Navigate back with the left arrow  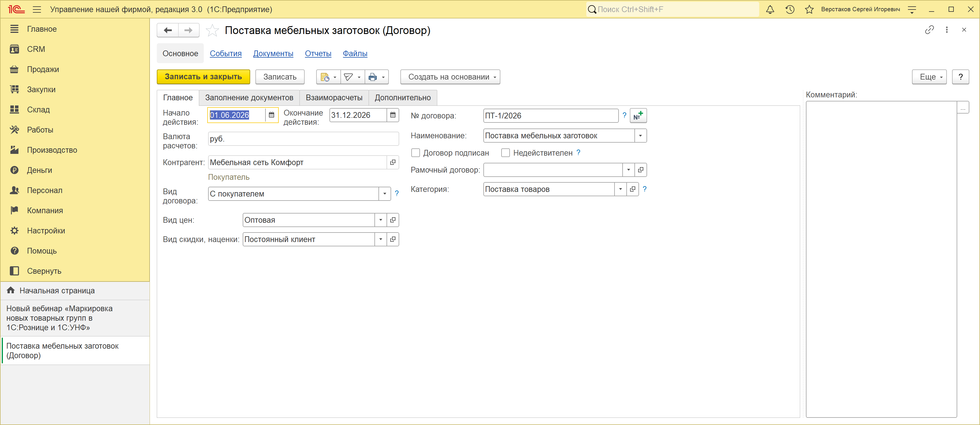[168, 31]
